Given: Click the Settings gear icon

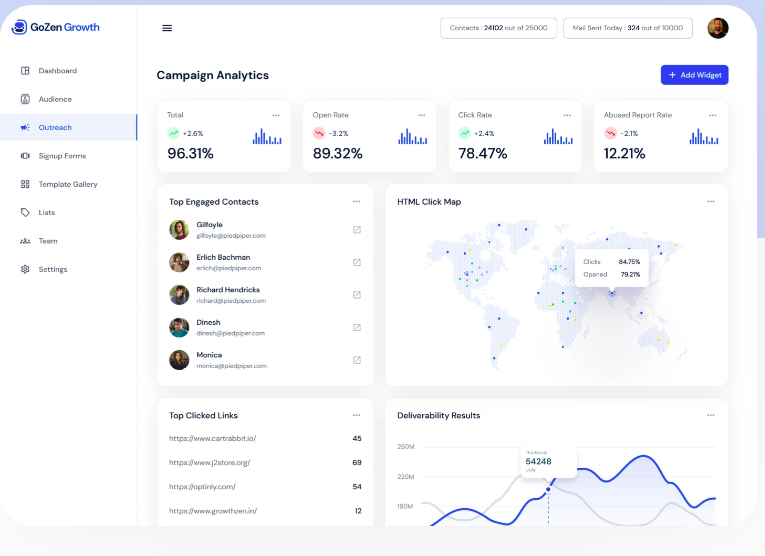Looking at the screenshot, I should [x=25, y=269].
